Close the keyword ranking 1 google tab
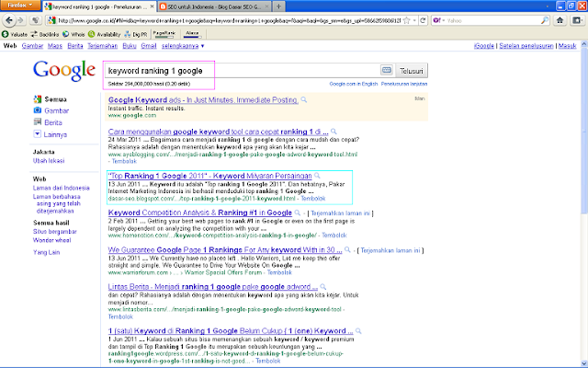The height and width of the screenshot is (368, 588). point(152,6)
